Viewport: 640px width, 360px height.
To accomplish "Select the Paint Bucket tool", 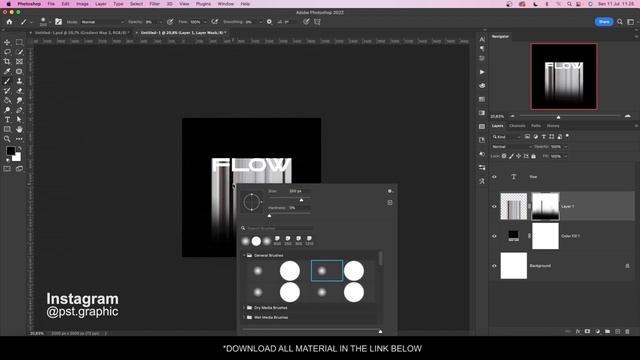I will pos(7,100).
